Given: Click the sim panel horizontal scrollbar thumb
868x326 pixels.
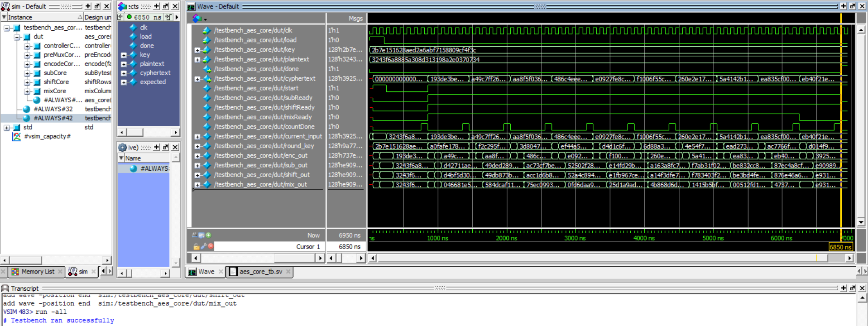Looking at the screenshot, I should [26, 260].
